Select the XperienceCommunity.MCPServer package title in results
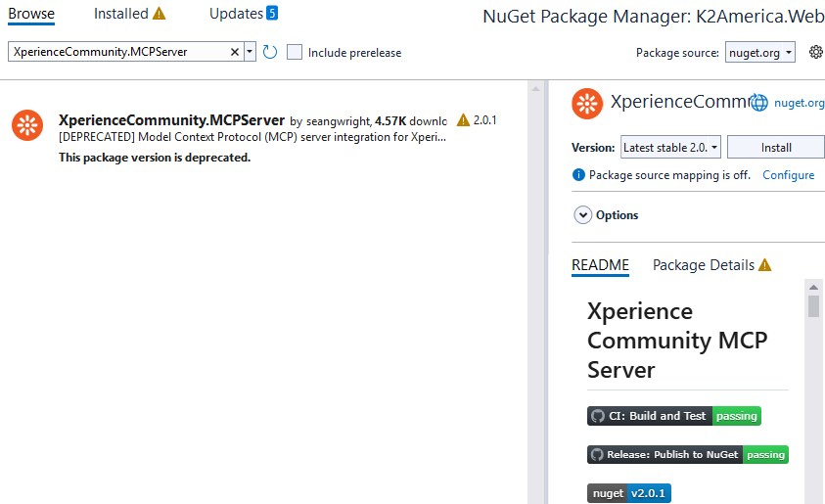 pos(171,120)
